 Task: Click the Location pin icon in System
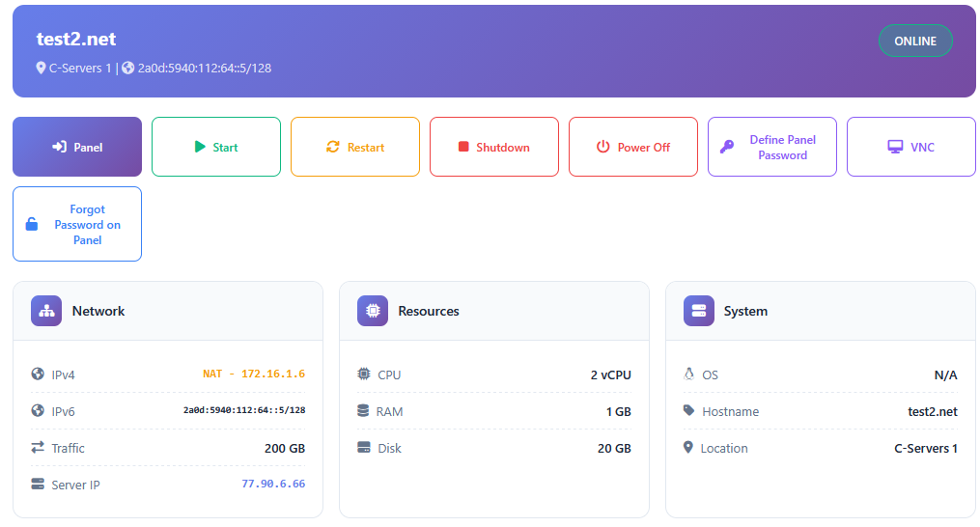[688, 448]
